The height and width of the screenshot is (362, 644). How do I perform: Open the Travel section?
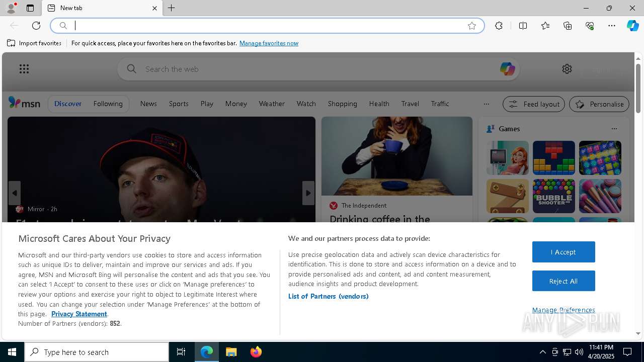tap(410, 104)
